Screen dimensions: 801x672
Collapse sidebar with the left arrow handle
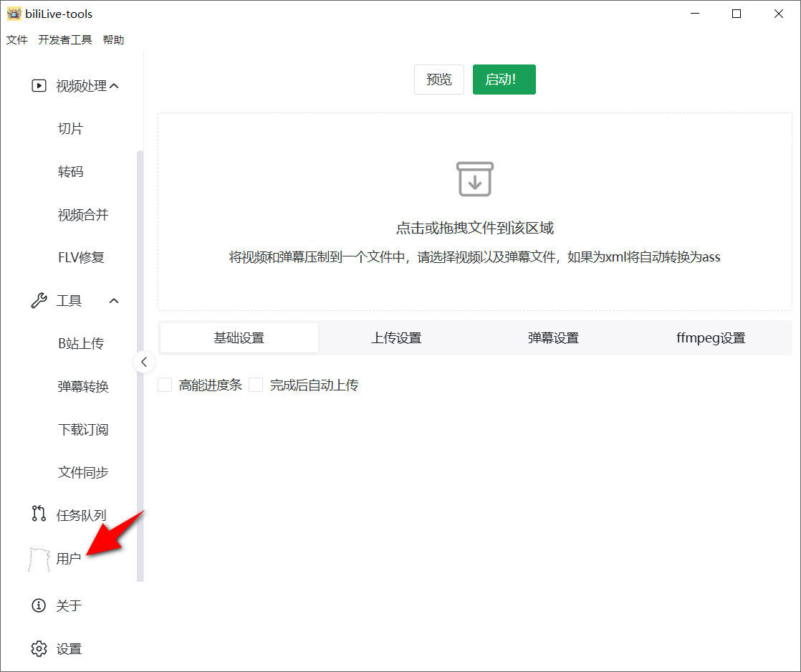[x=144, y=362]
